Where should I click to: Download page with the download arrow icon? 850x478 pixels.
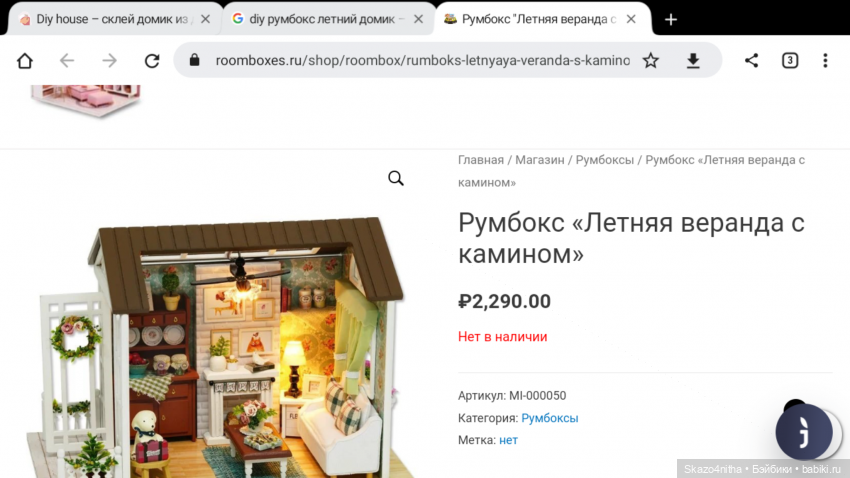pyautogui.click(x=693, y=61)
